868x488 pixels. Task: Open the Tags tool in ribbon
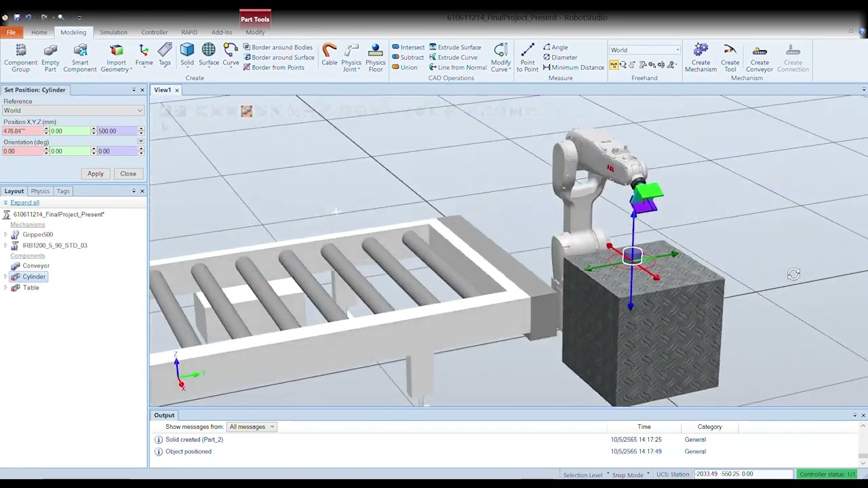click(165, 55)
